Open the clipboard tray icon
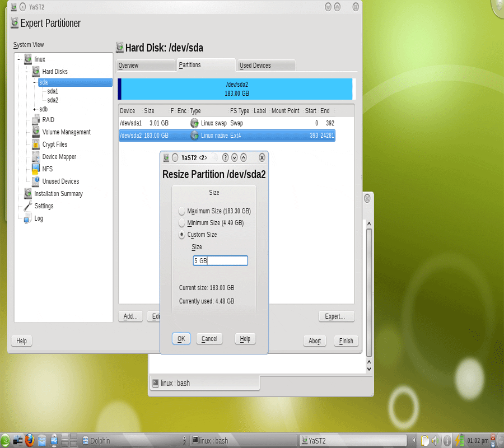 pos(425,441)
